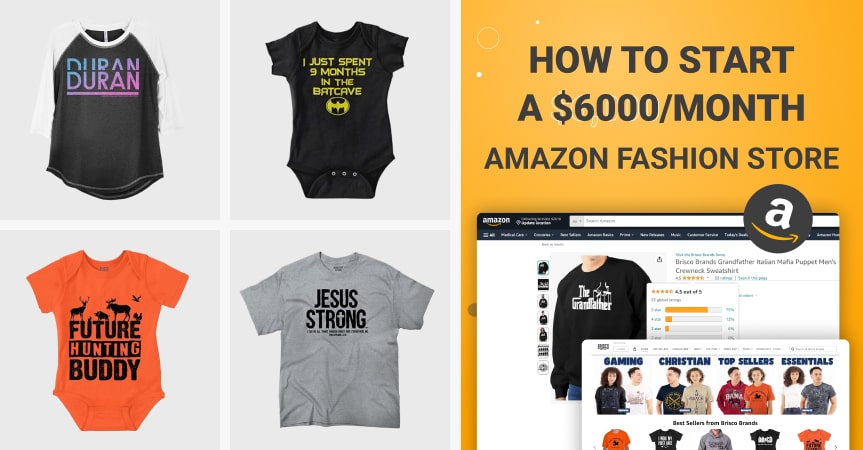Viewport: 863px width, 450px height.
Task: Select the first sweatshirt thumbnail
Action: pyautogui.click(x=543, y=268)
